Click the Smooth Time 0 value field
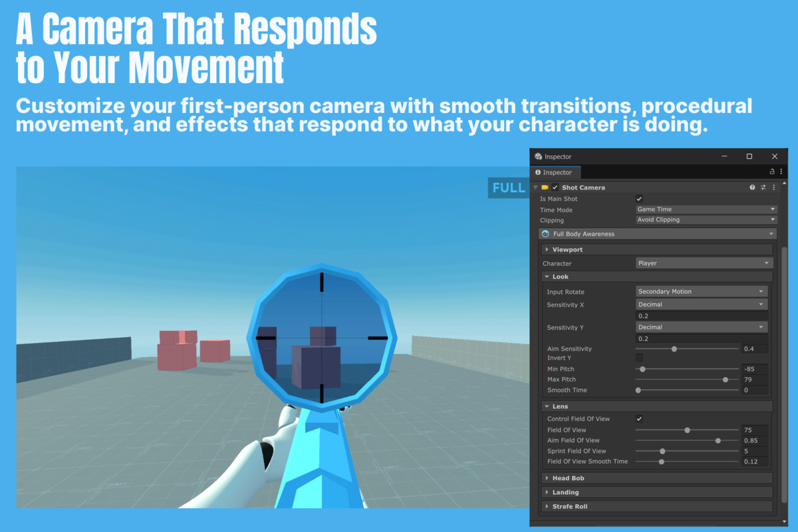 click(x=755, y=390)
